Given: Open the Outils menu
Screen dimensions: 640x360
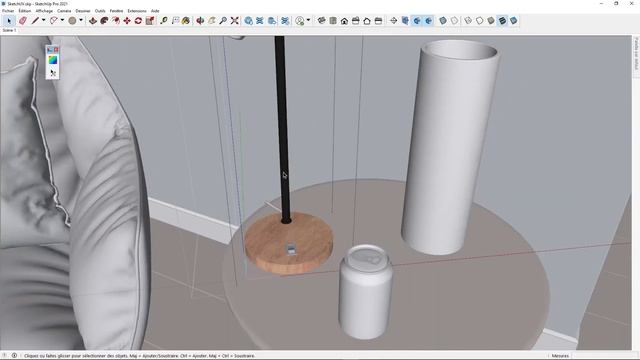Looking at the screenshot, I should tap(100, 11).
